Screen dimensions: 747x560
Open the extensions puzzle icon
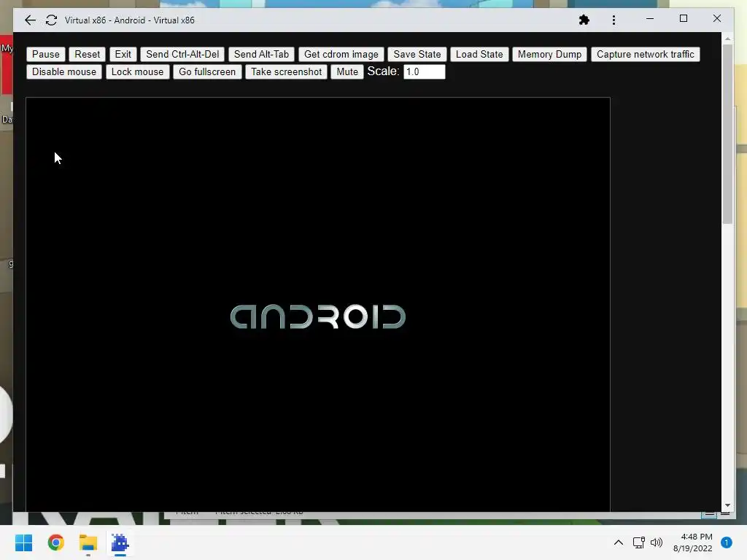584,20
